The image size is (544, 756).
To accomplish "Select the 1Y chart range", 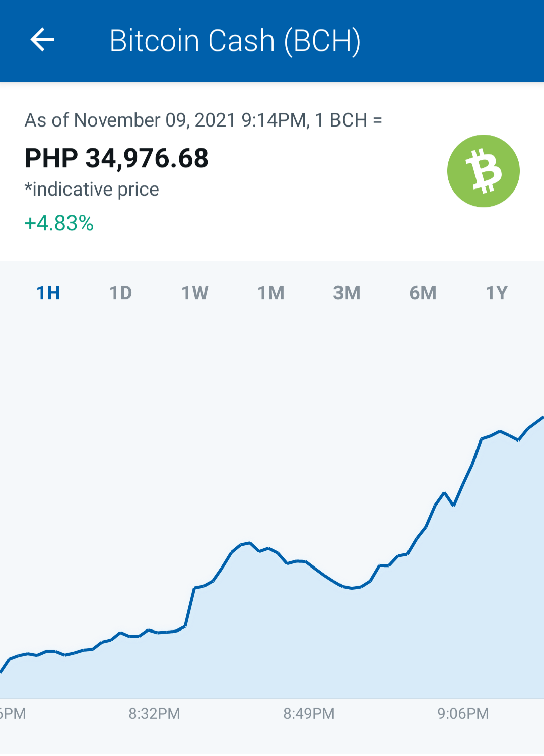I will pos(497,293).
